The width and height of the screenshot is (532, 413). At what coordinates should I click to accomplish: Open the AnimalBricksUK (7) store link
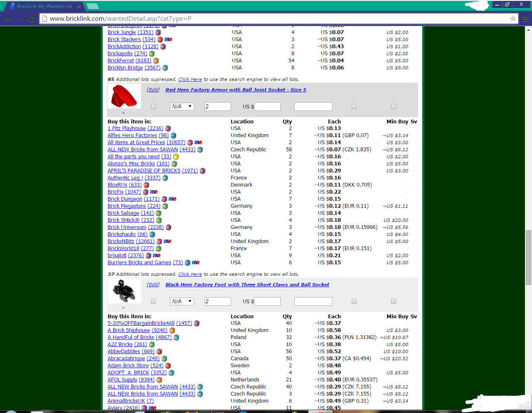click(131, 401)
